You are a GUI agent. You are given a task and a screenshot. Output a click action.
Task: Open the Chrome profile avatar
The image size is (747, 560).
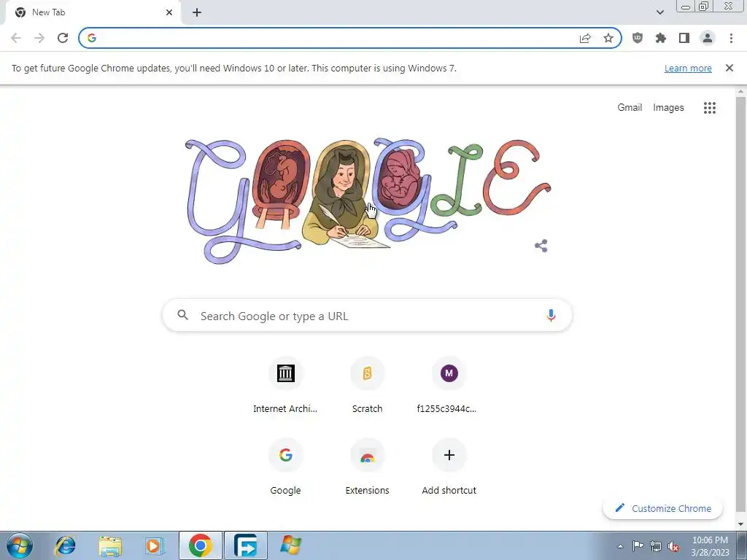click(708, 38)
